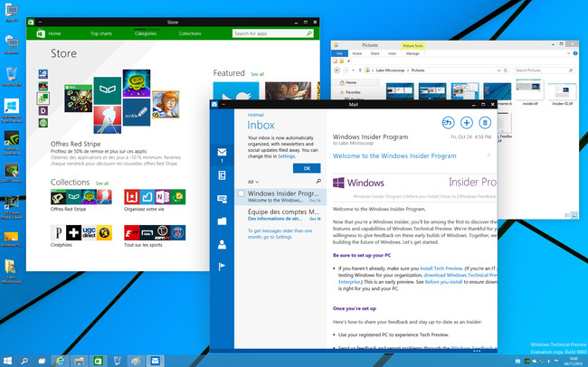Open Organisez votre vie collection

(155, 200)
